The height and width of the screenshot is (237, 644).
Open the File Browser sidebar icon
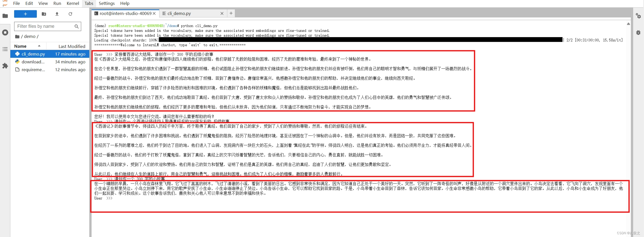pyautogui.click(x=5, y=16)
